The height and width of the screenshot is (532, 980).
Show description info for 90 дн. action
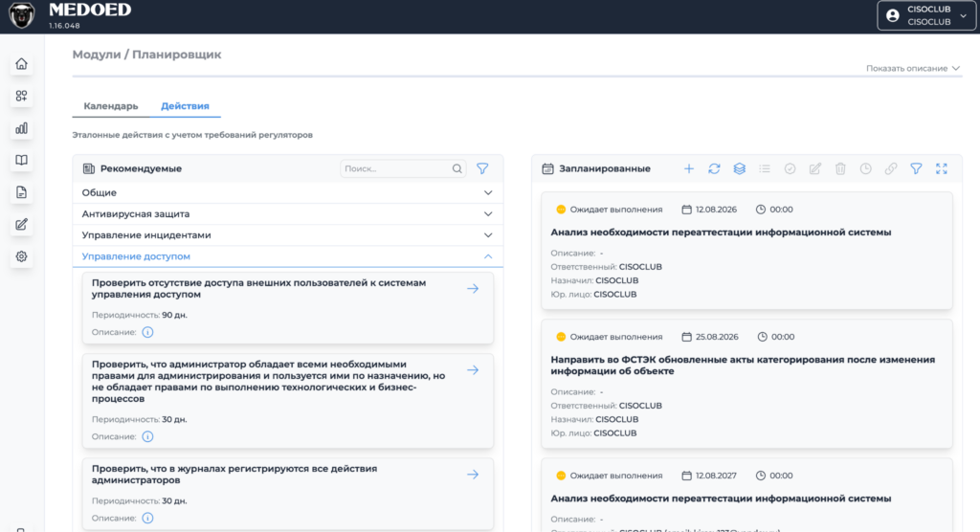pos(147,332)
